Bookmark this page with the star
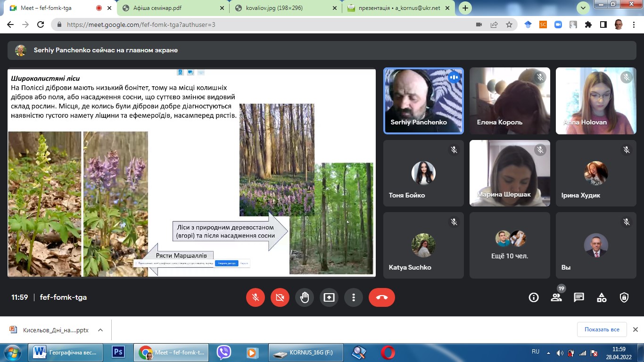The image size is (644, 362). coord(509,25)
